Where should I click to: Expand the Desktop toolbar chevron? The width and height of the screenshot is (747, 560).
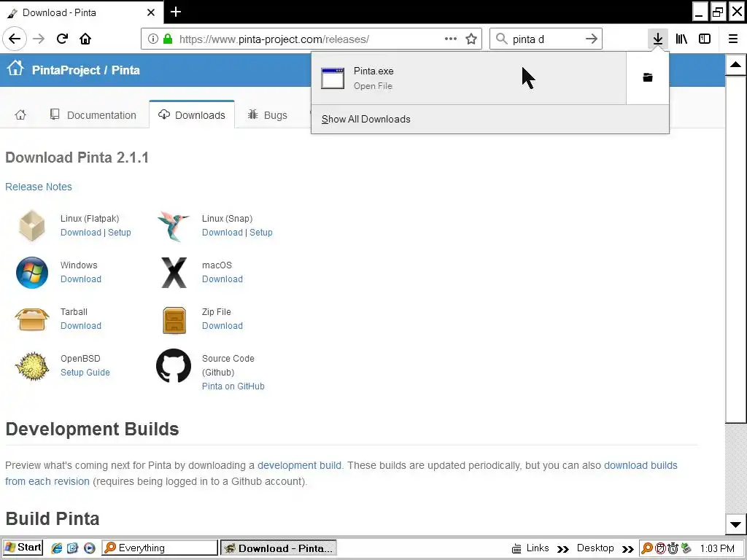[x=628, y=549]
